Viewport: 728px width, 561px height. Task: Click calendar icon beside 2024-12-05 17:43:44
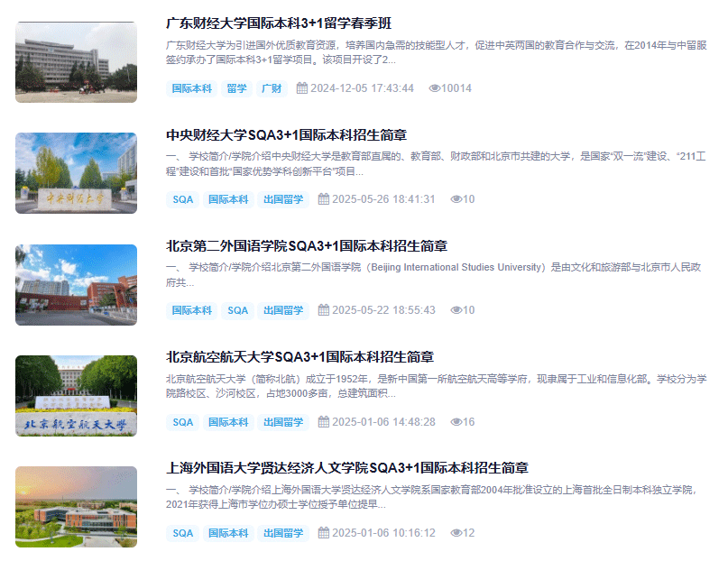302,88
